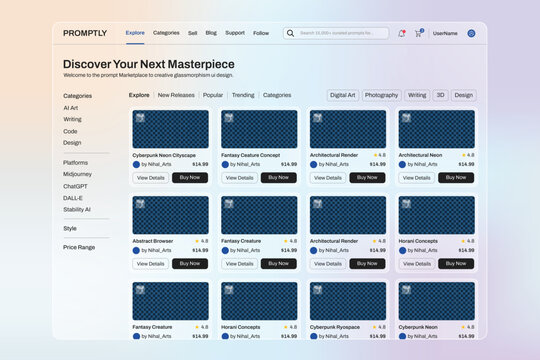The width and height of the screenshot is (540, 360).
Task: Click image badge icon on Architectural Neon thumbnail
Action: pyautogui.click(x=406, y=118)
